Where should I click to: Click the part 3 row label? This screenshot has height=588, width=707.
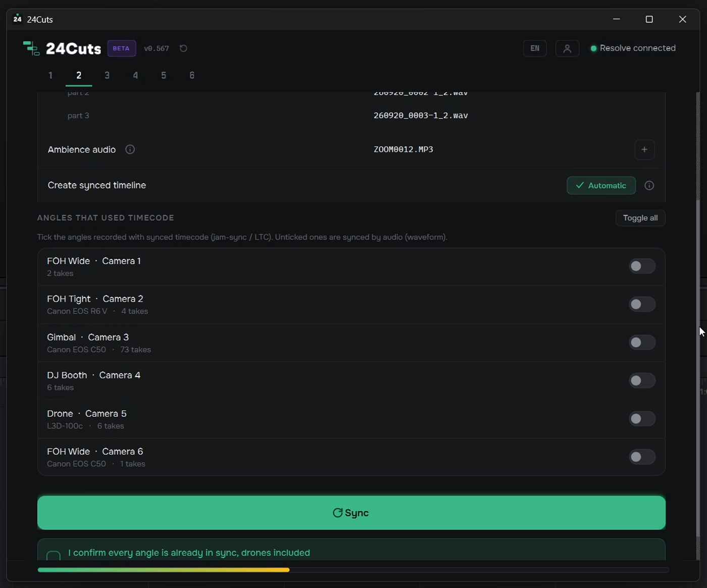pyautogui.click(x=78, y=116)
